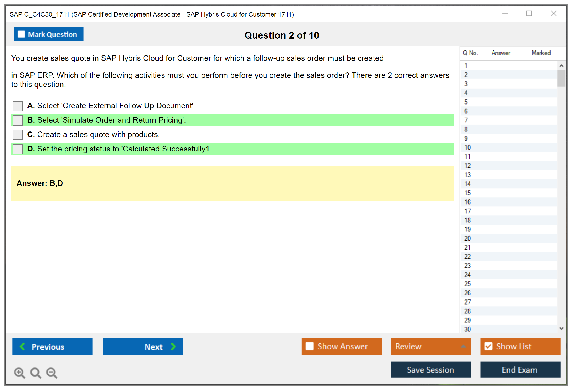Check option B Simulate Order checkbox

18,120
